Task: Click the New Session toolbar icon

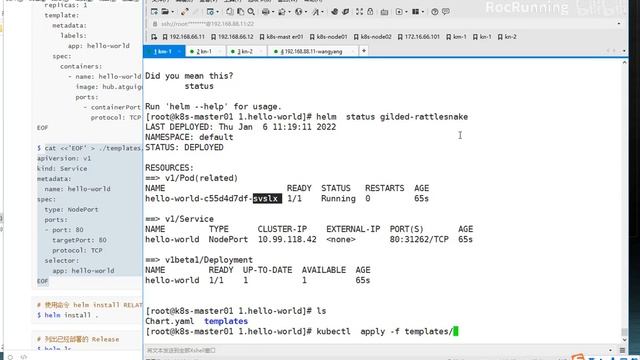Action: 154,12
